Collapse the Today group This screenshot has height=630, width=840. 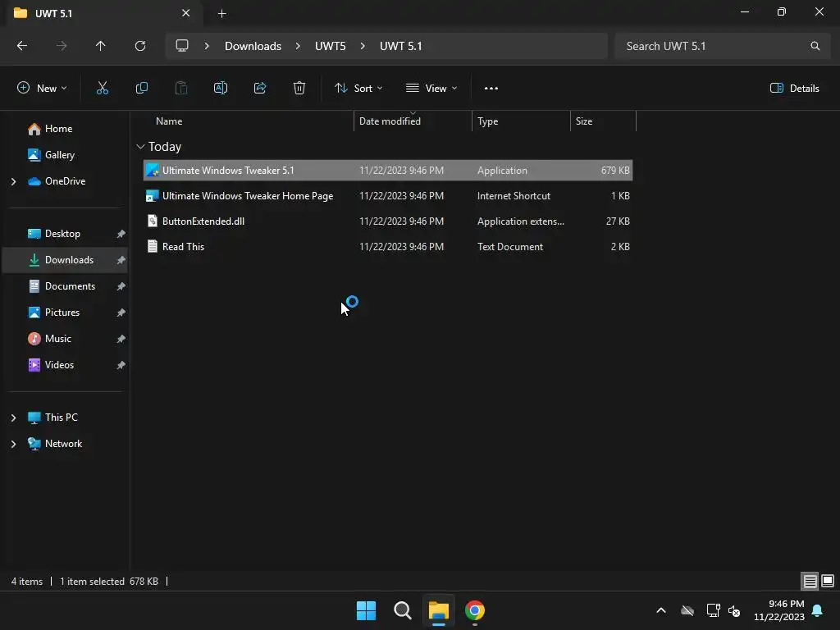(140, 147)
